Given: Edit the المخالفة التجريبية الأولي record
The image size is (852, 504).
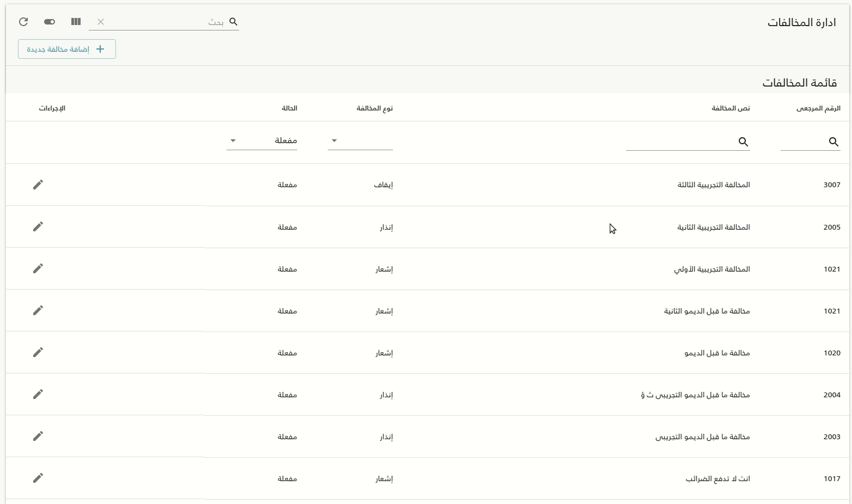Looking at the screenshot, I should (38, 268).
